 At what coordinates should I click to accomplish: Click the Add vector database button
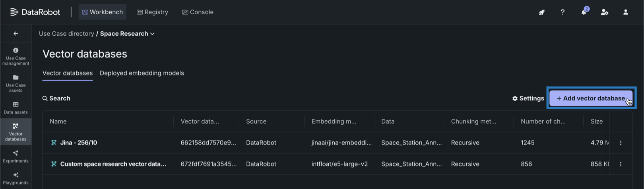click(x=591, y=98)
